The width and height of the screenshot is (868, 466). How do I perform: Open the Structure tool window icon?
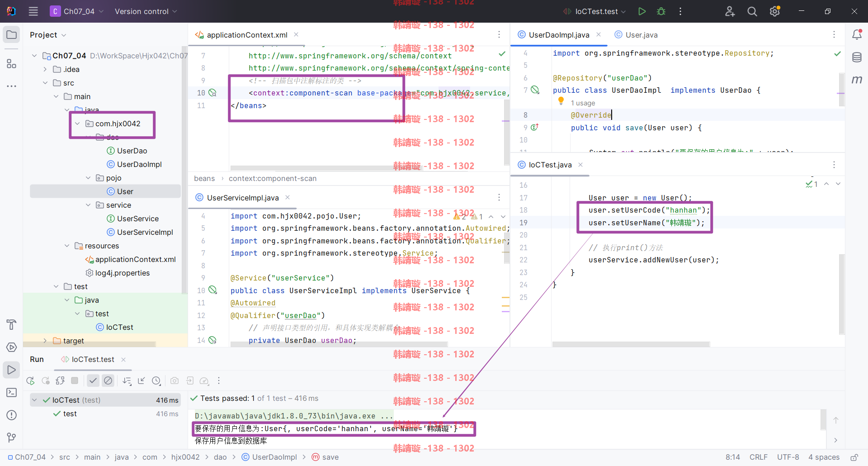(x=11, y=64)
